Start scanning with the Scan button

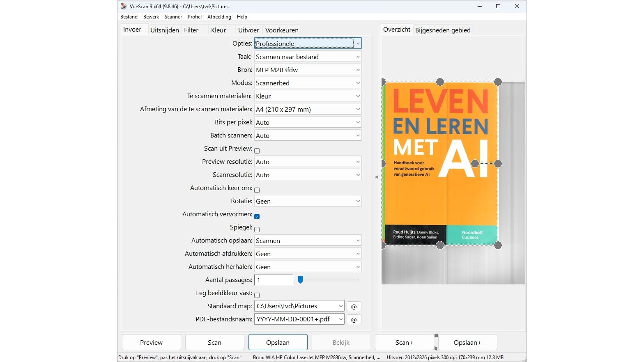214,342
